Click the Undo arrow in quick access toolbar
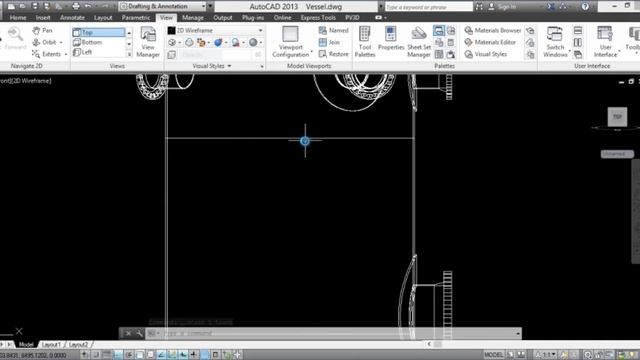640x360 pixels. tap(88, 6)
